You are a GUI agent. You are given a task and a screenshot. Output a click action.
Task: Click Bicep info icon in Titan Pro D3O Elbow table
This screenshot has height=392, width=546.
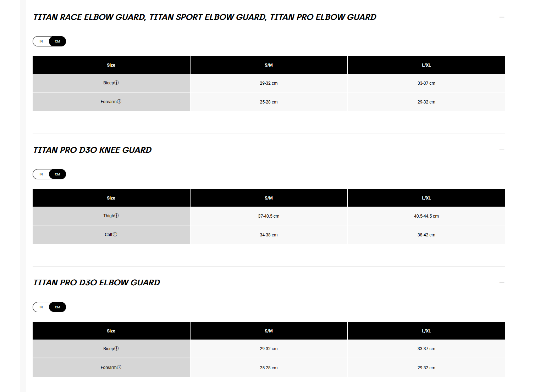click(x=117, y=348)
